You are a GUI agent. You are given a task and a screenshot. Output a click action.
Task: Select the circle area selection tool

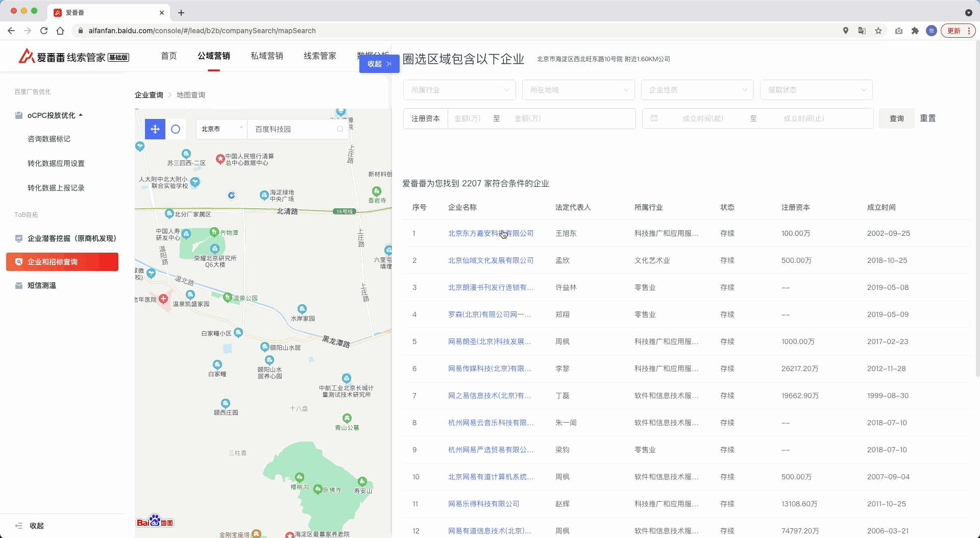(x=176, y=129)
